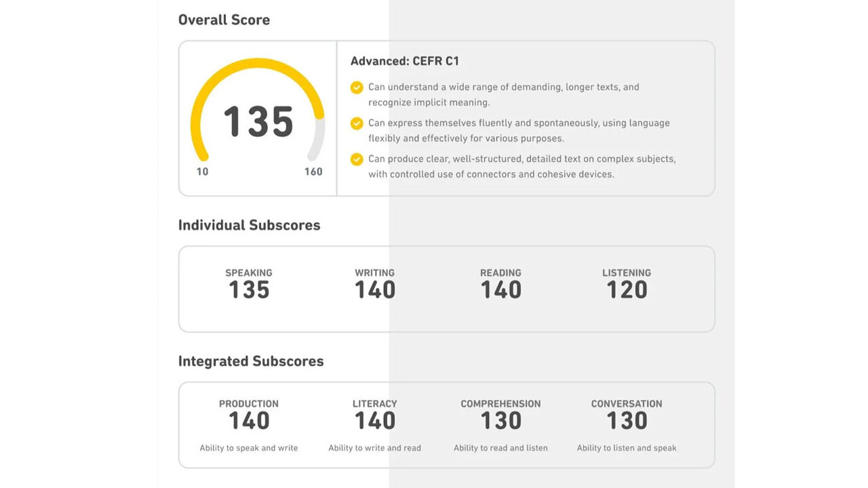Image resolution: width=868 pixels, height=488 pixels.
Task: Open the Comprehension integrated subscore 130
Action: click(x=500, y=420)
